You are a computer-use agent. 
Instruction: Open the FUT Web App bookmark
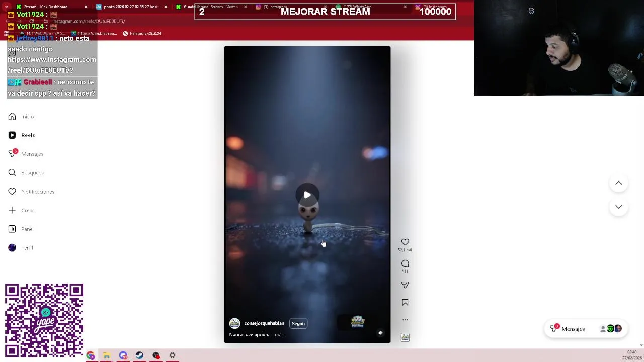coord(42,34)
